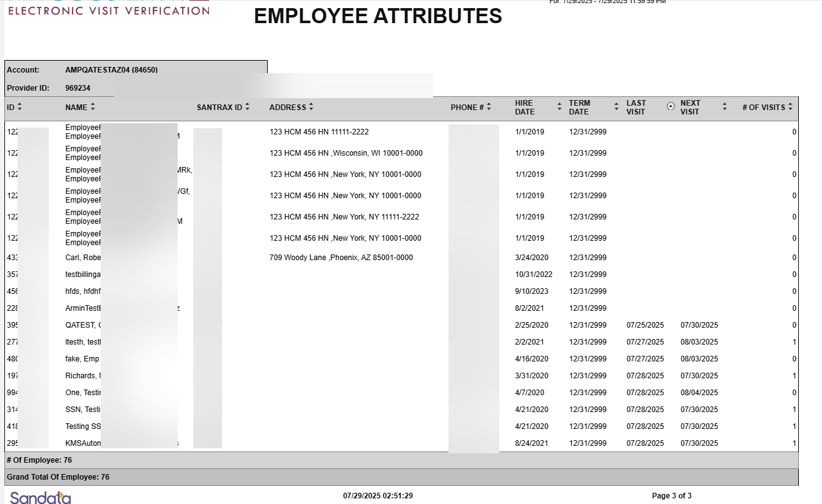Click the Grand Total Of Employee row

point(58,477)
